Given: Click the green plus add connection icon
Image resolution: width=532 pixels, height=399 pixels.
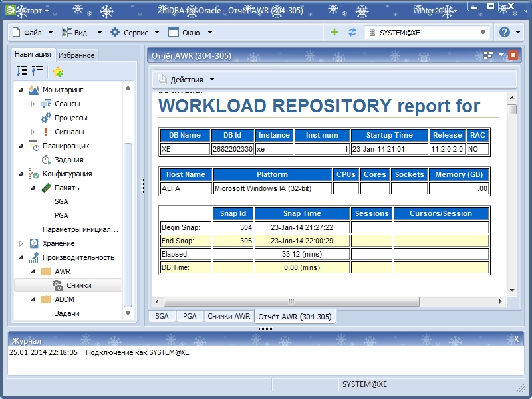Looking at the screenshot, I should [x=334, y=32].
